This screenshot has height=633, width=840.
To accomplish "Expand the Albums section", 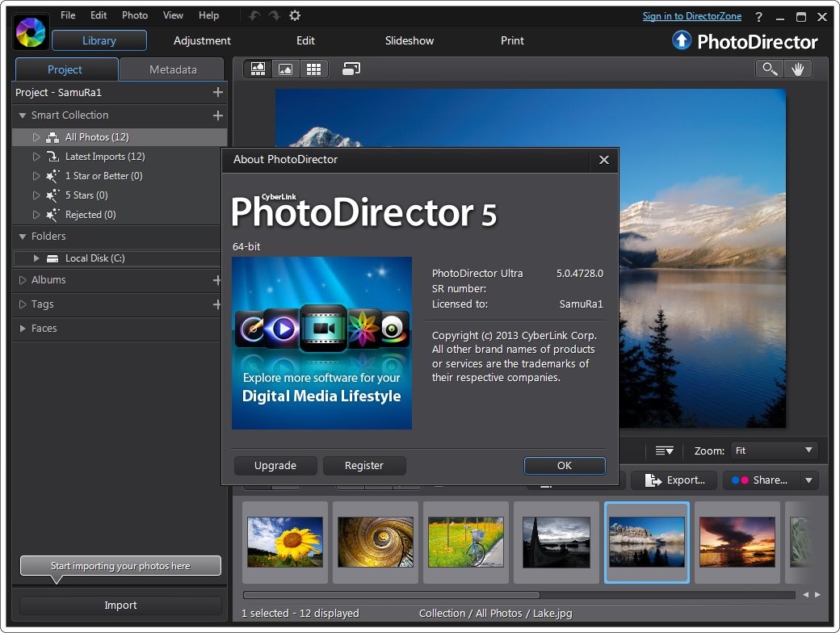I will point(23,279).
